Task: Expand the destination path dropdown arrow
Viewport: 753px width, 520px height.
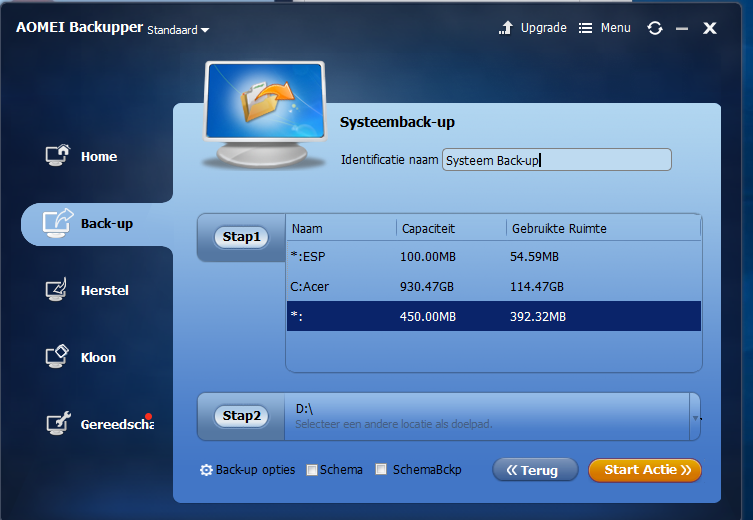Action: pos(695,417)
